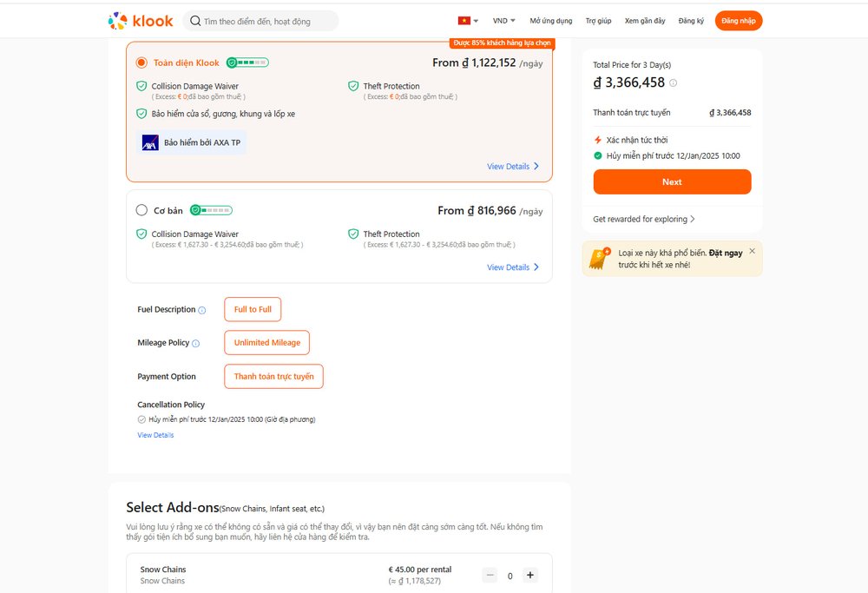Click the Klook logo in the header
The width and height of the screenshot is (868, 593).
tap(141, 20)
